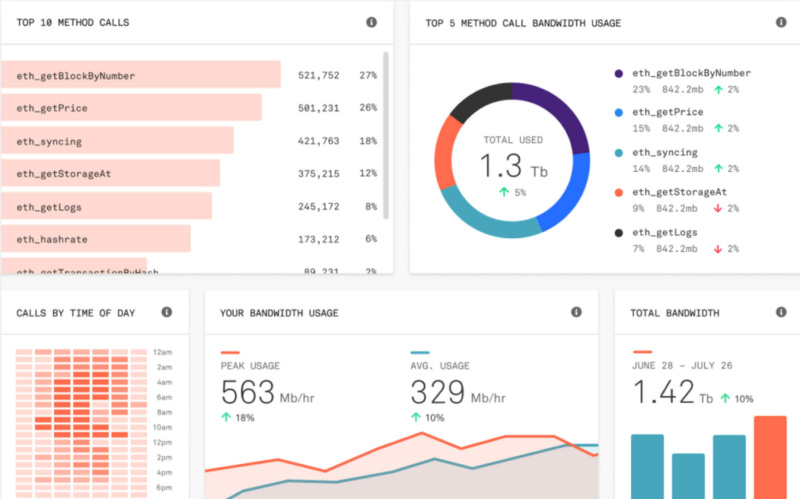The height and width of the screenshot is (499, 800).
Task: Select the eth_hashrate method row
Action: 95,239
